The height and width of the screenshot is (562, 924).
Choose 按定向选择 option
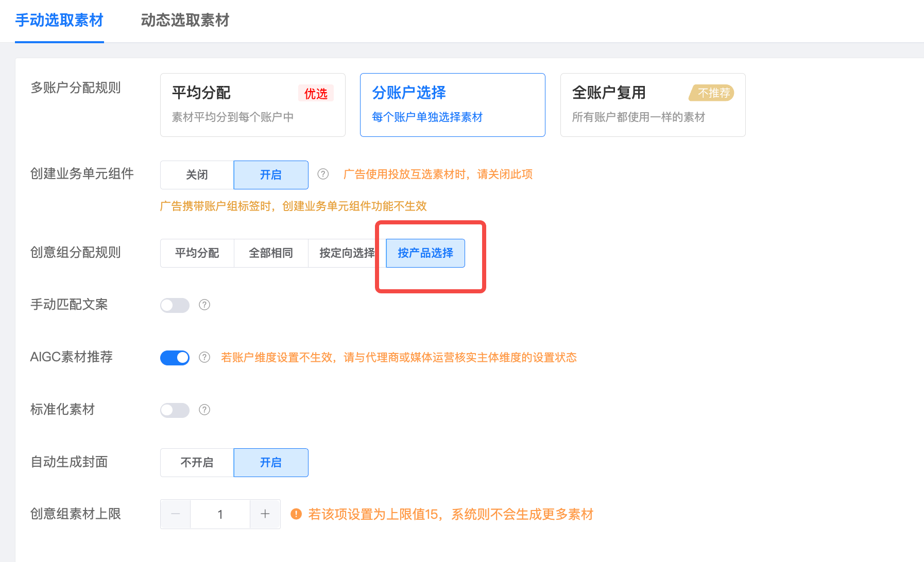[347, 253]
